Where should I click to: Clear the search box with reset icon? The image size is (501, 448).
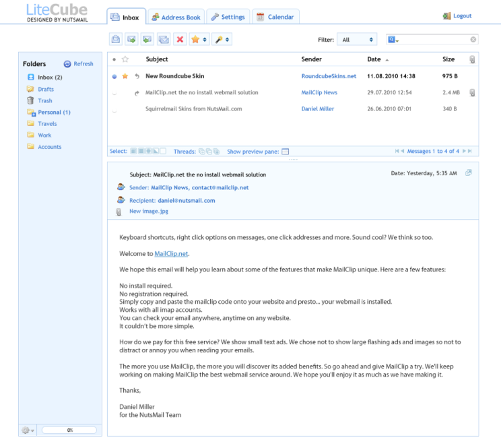tap(473, 39)
